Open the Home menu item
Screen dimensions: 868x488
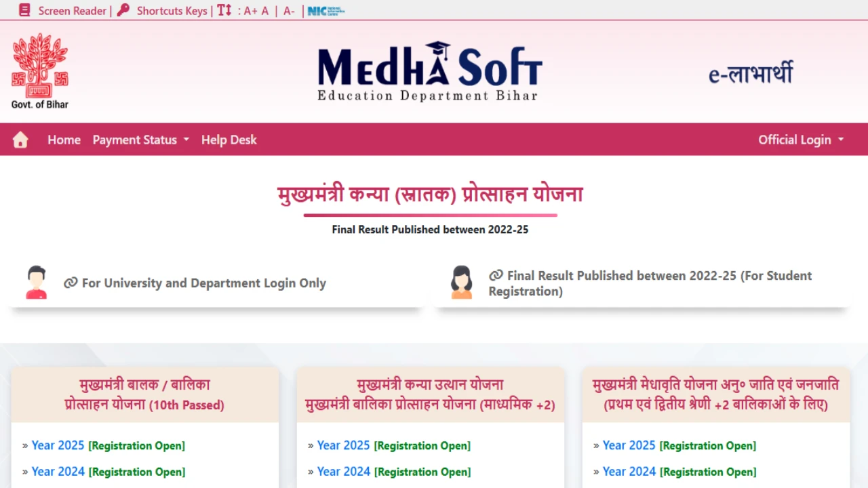click(x=64, y=140)
